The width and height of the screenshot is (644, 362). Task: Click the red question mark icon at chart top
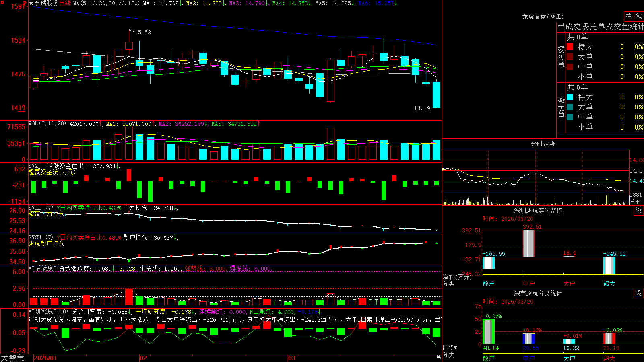tap(25, 3)
